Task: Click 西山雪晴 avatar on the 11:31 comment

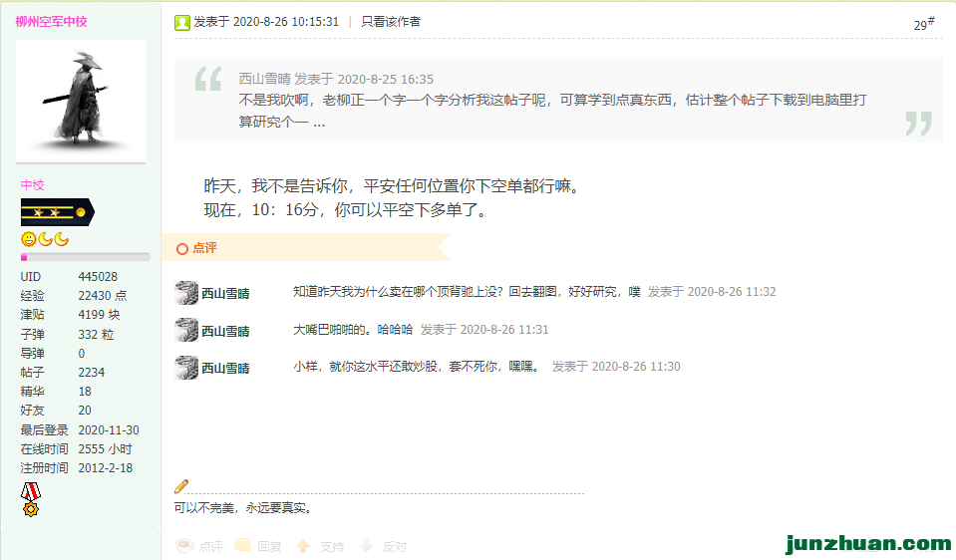Action: pyautogui.click(x=186, y=330)
